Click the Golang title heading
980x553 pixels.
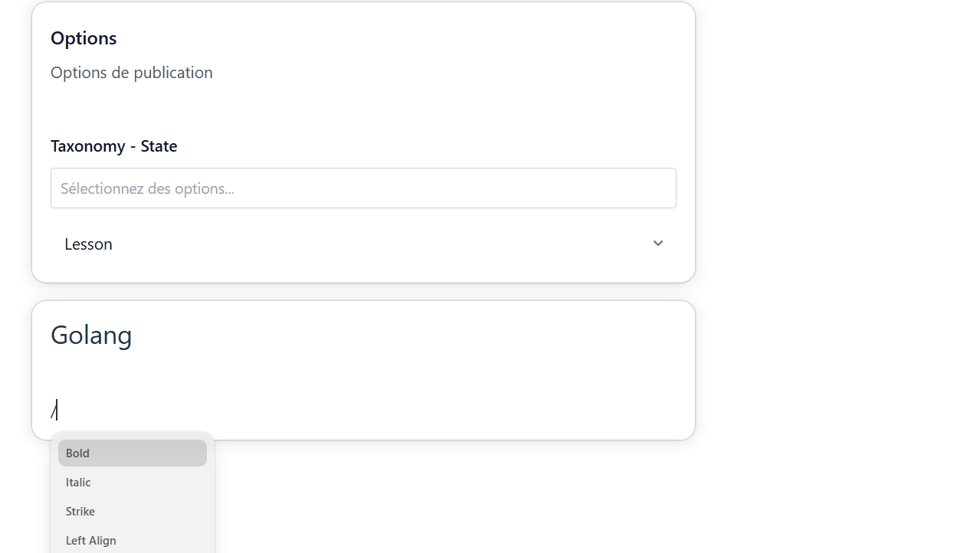[x=91, y=335]
